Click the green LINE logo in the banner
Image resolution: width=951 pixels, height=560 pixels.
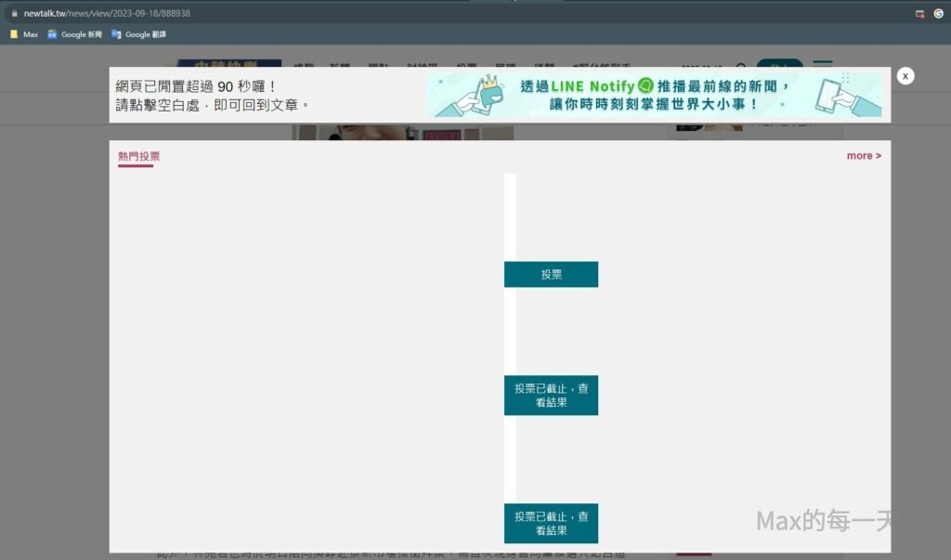pos(646,85)
